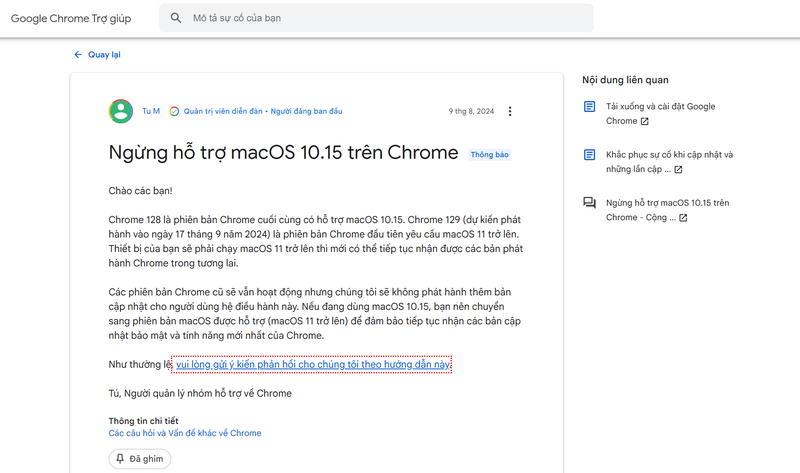Click the search magnifier icon
Viewport: 800px width, 473px height.
point(176,18)
